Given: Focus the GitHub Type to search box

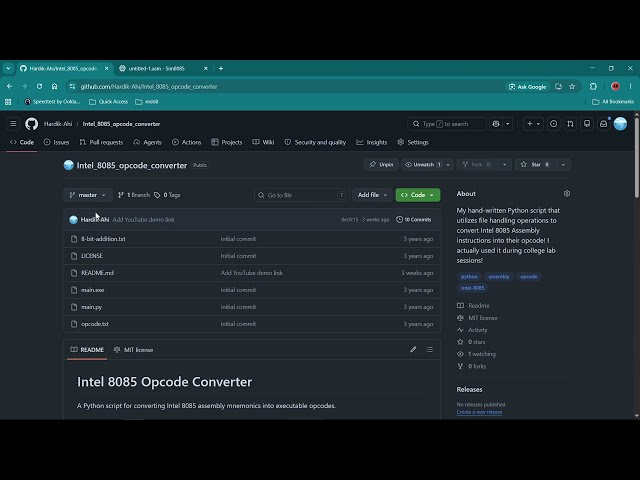Looking at the screenshot, I should (x=447, y=124).
